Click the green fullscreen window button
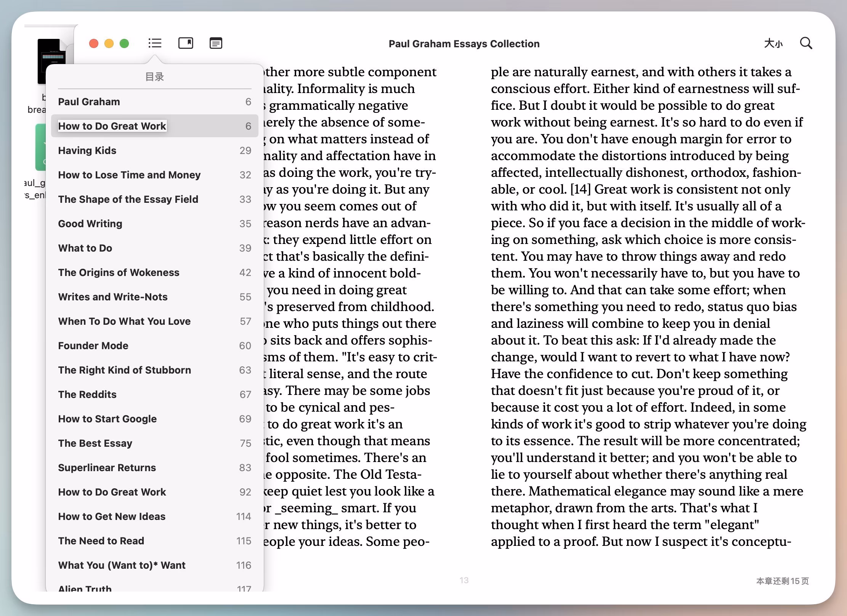Image resolution: width=847 pixels, height=616 pixels. (124, 43)
